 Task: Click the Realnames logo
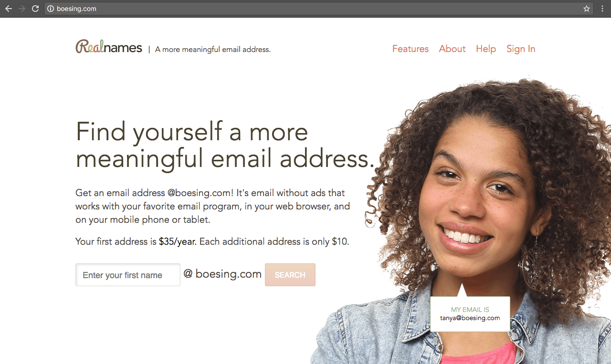109,47
